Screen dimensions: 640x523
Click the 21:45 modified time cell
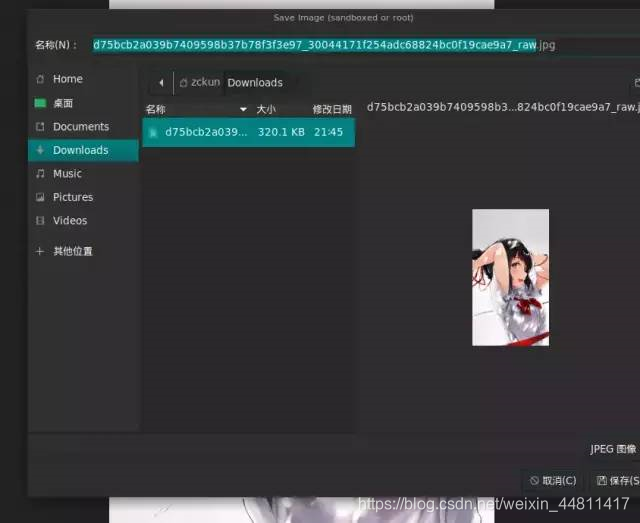point(328,132)
